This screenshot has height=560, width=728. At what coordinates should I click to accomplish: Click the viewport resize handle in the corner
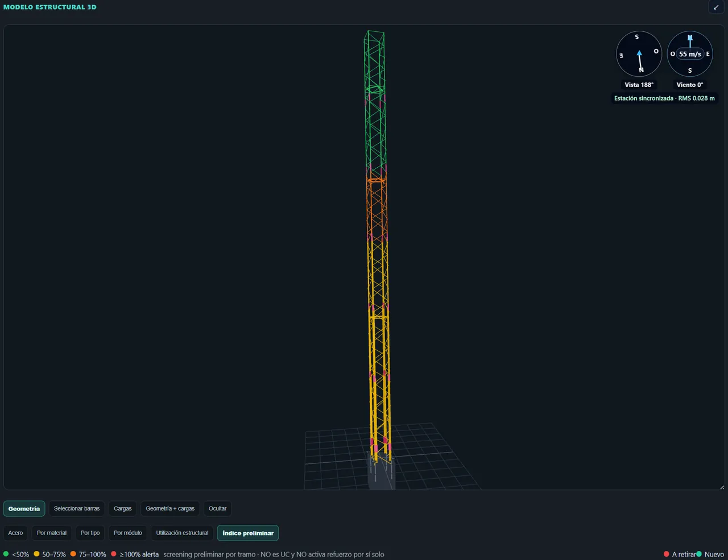point(722,487)
